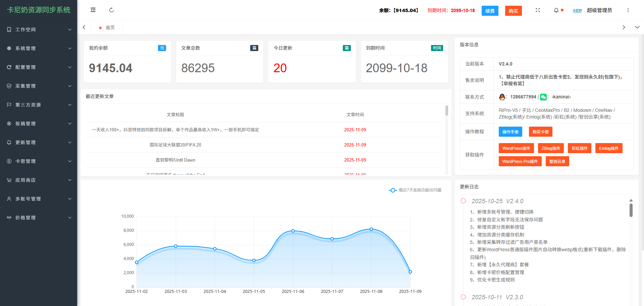This screenshot has width=644, height=306.
Task: Open the tab actions dropdown on the far right
Action: (x=637, y=27)
